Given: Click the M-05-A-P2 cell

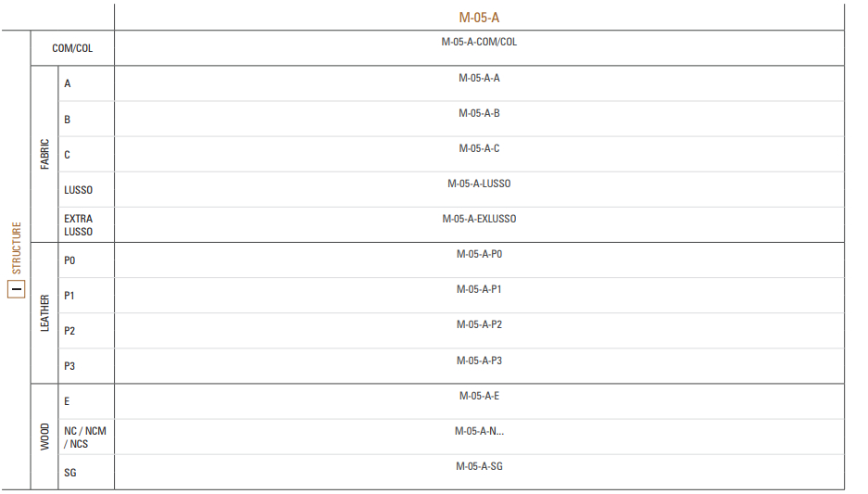Looking at the screenshot, I should tap(479, 325).
